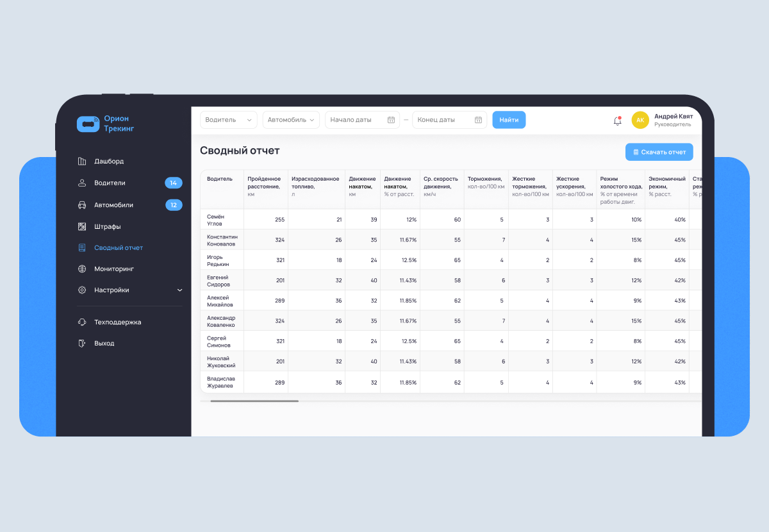Click the Выход logout icon
The image size is (769, 532).
click(82, 344)
